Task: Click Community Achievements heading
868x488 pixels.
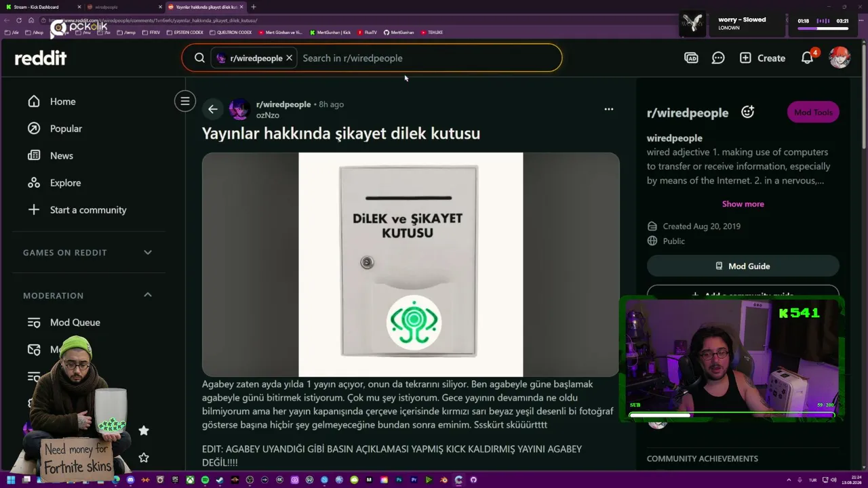Action: point(703,459)
